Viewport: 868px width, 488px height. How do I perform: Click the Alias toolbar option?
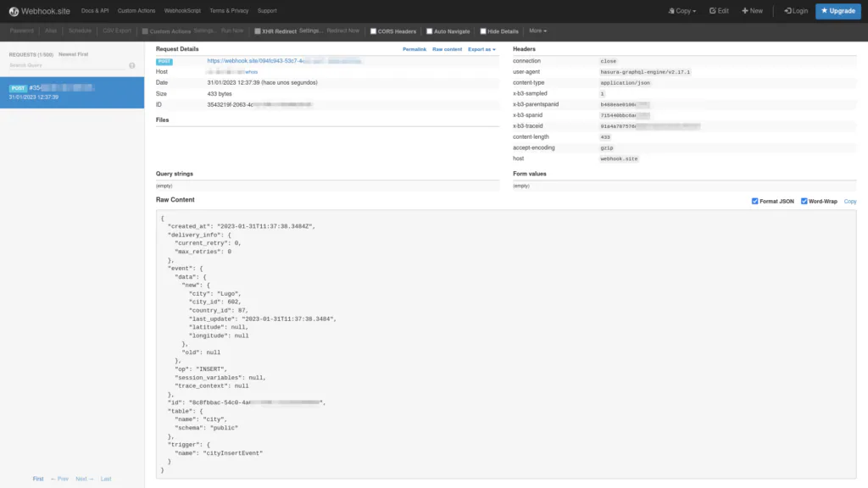point(51,31)
